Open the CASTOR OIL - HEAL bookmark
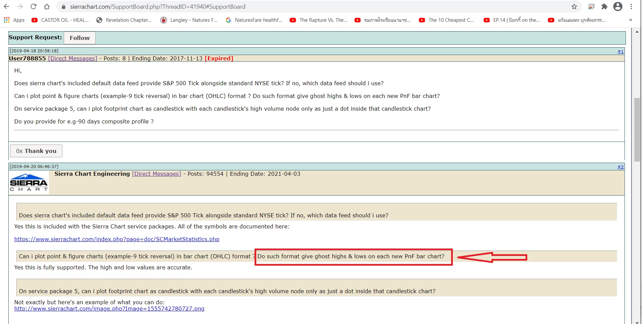Image resolution: width=644 pixels, height=324 pixels. 60,20
